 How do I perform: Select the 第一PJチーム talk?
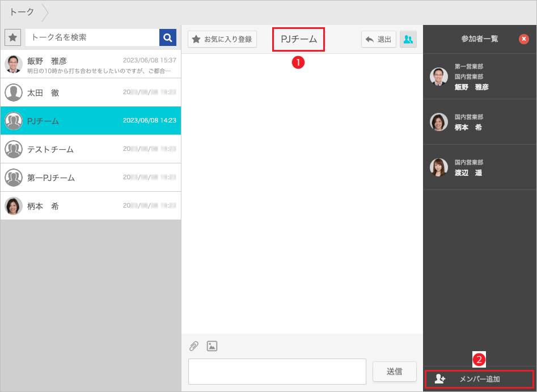click(x=91, y=178)
